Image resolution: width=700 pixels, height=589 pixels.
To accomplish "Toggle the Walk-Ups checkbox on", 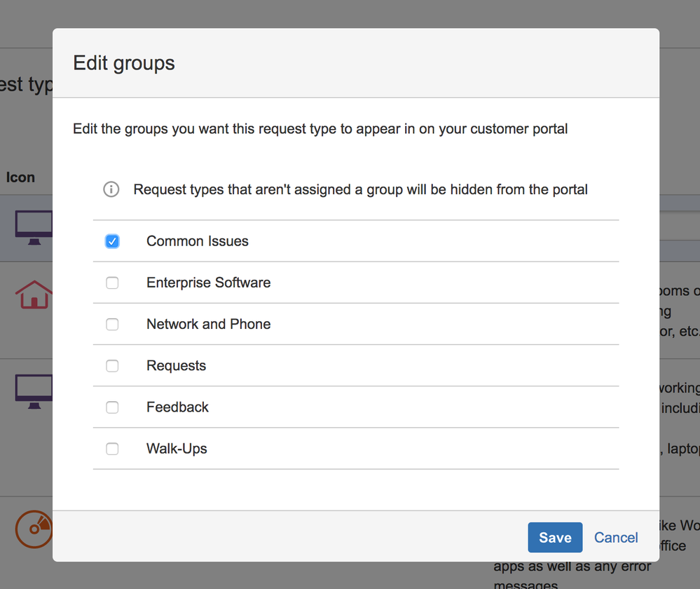I will [x=112, y=449].
